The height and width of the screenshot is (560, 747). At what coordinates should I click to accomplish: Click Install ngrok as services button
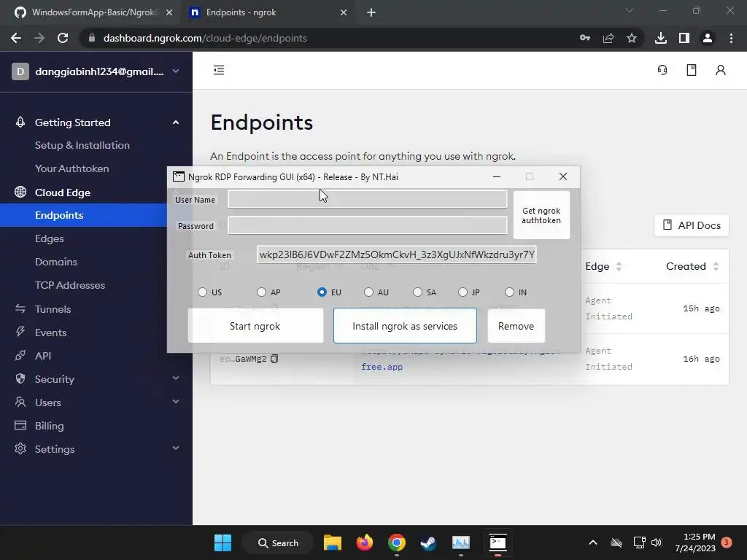(x=405, y=326)
